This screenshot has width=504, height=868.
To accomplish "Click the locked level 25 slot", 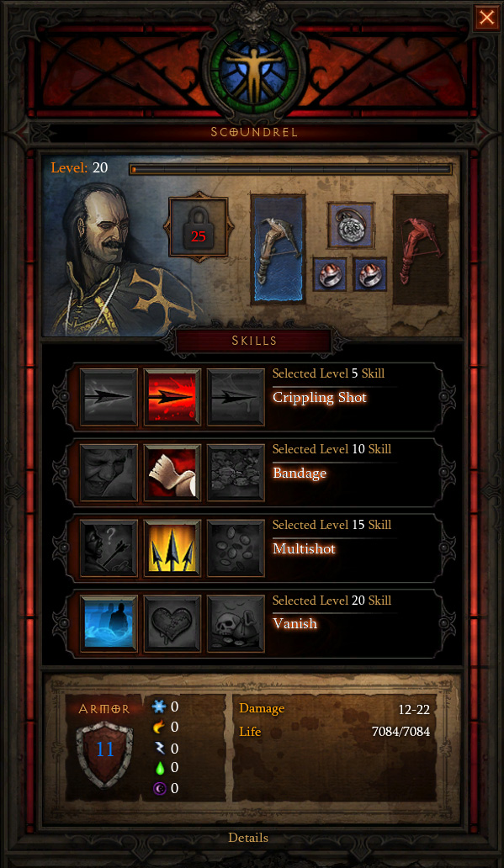I will [198, 228].
